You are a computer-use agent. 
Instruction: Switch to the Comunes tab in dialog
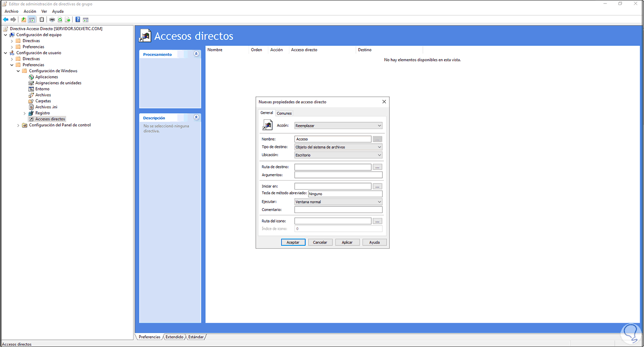pos(284,113)
